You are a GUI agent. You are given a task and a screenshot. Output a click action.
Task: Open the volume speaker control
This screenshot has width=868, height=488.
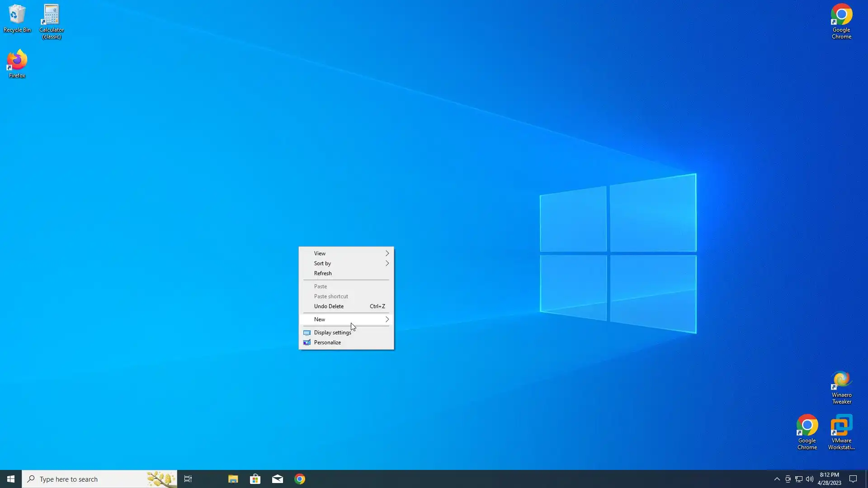coord(810,479)
